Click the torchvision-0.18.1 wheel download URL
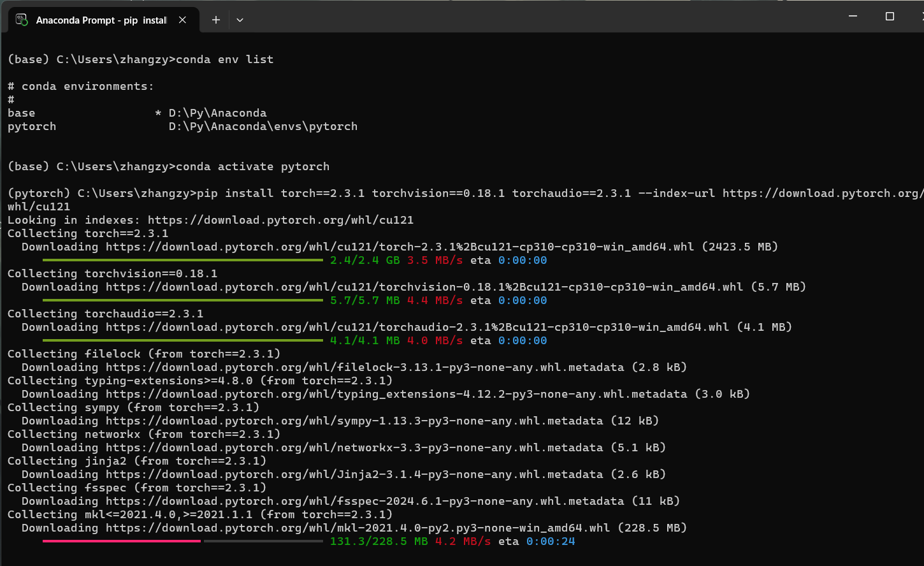 point(424,287)
